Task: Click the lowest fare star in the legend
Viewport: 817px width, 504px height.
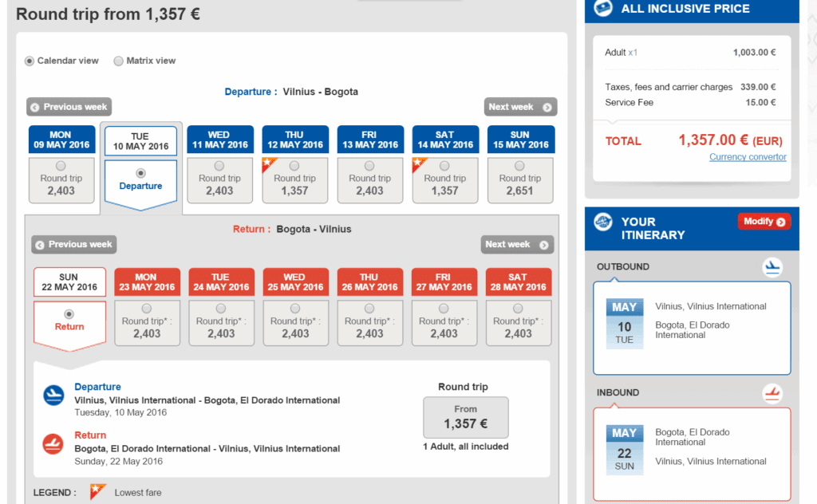Action: [97, 492]
